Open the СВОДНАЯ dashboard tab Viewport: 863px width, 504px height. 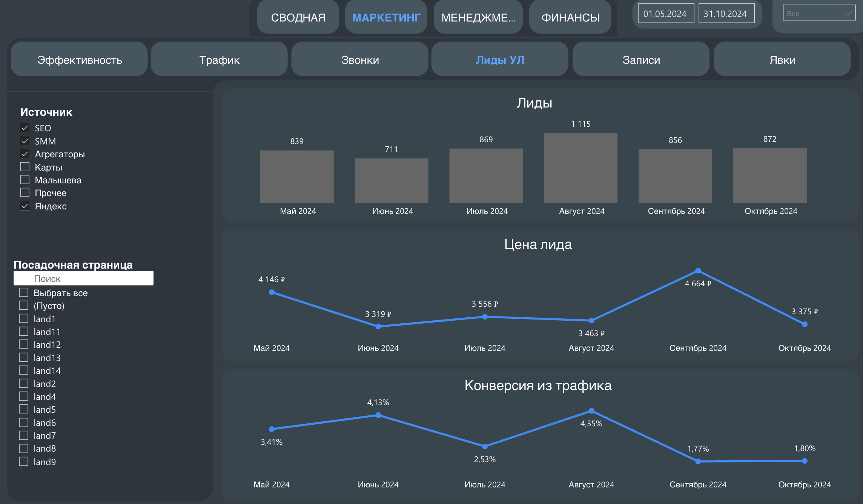[x=298, y=17]
